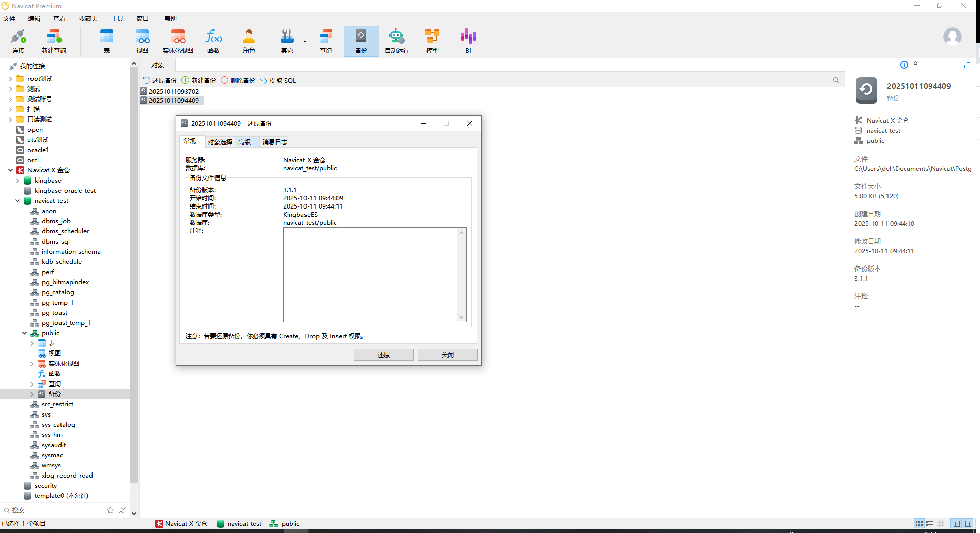This screenshot has width=980, height=533.
Task: Expand the 查询 tree node under public
Action: 32,384
